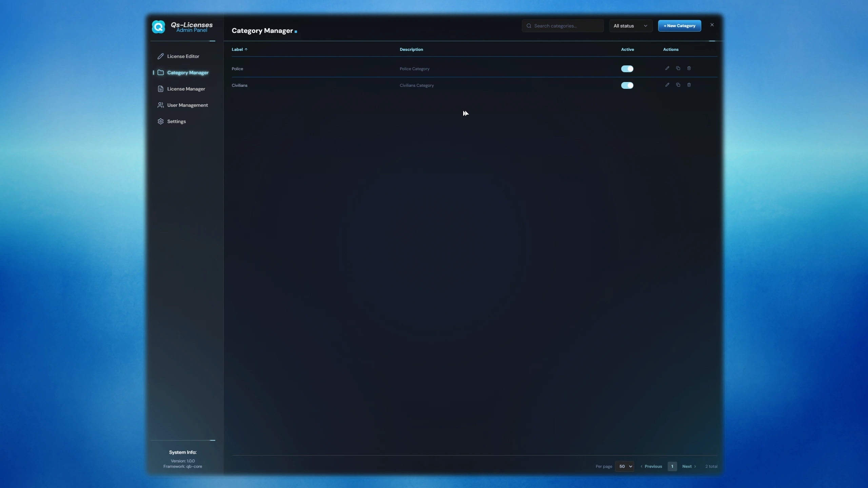Edit the Civilians category with pencil icon
The image size is (868, 488).
coord(667,85)
